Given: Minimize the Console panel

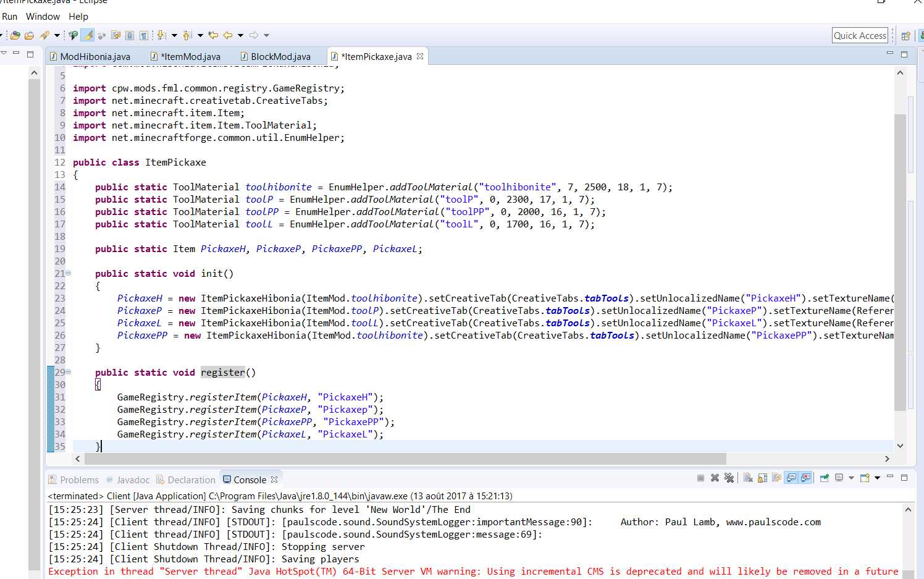Looking at the screenshot, I should (890, 476).
